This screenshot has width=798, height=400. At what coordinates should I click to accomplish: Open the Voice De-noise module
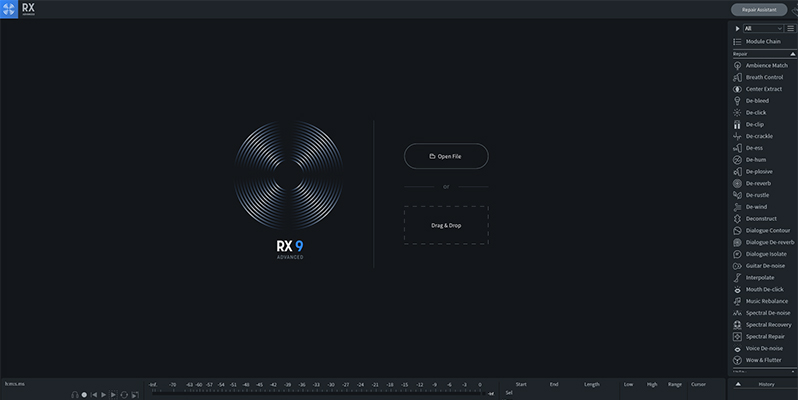coord(758,349)
